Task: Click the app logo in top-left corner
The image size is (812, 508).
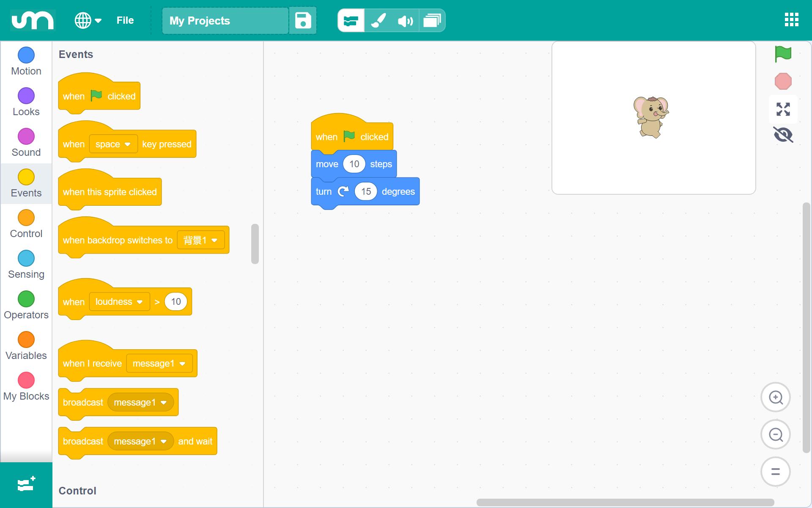Action: point(33,20)
